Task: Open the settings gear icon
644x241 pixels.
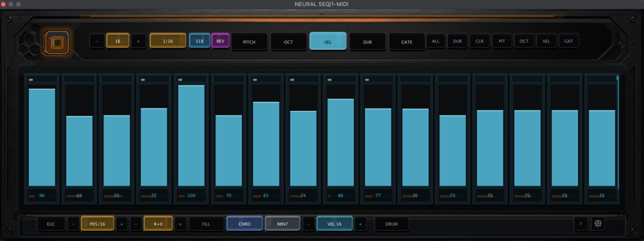Action: point(598,224)
